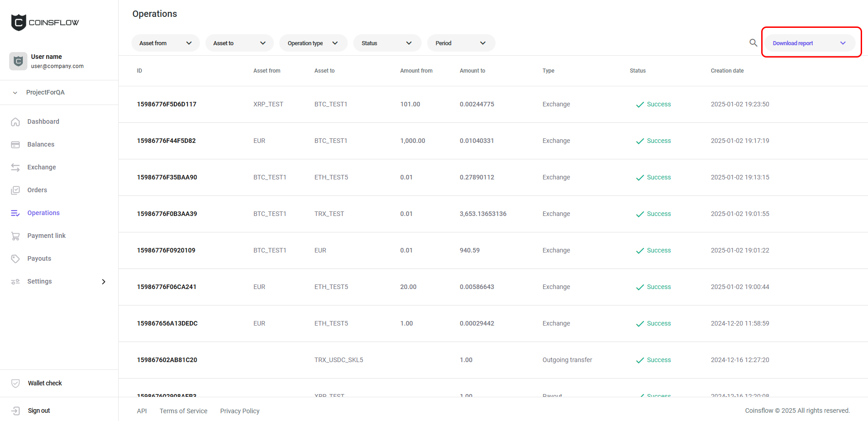Click the Exchange arrows icon

(16, 168)
